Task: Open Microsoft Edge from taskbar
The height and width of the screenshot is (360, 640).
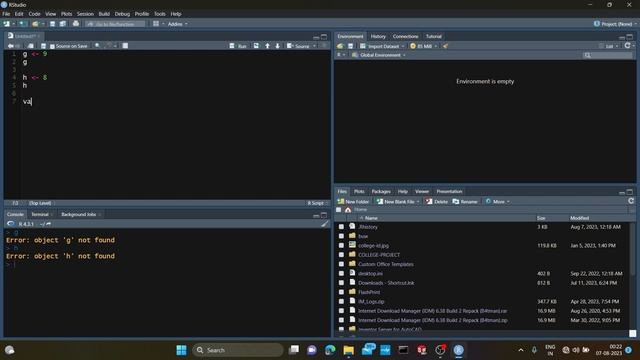Action: pos(330,350)
